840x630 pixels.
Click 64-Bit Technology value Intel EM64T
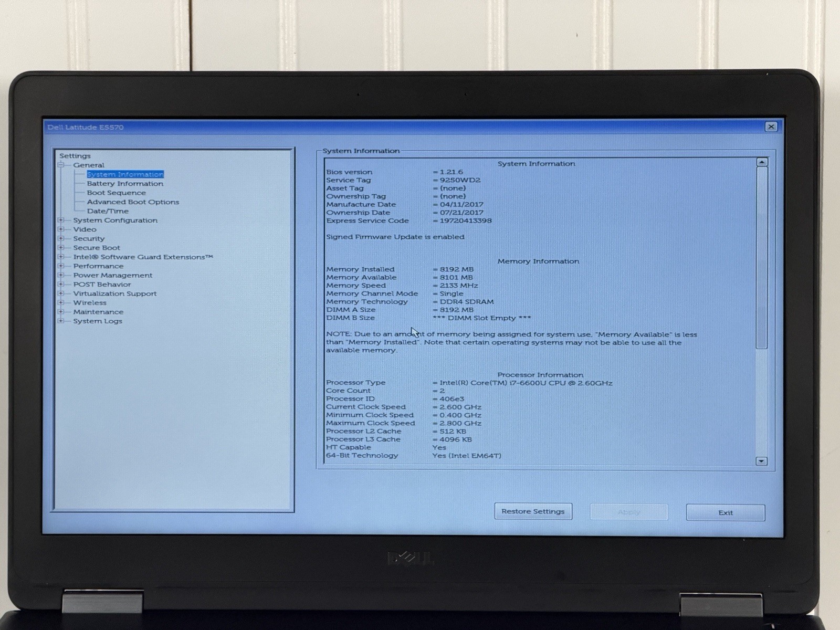pyautogui.click(x=467, y=456)
